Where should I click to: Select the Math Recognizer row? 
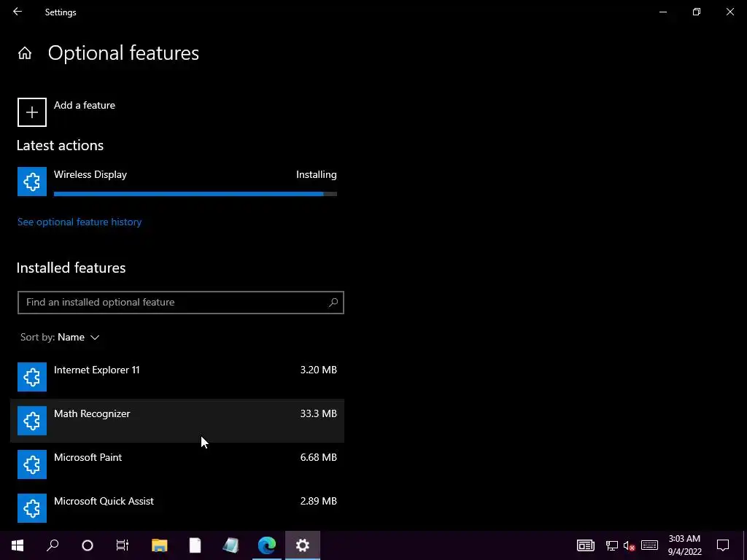pyautogui.click(x=177, y=421)
